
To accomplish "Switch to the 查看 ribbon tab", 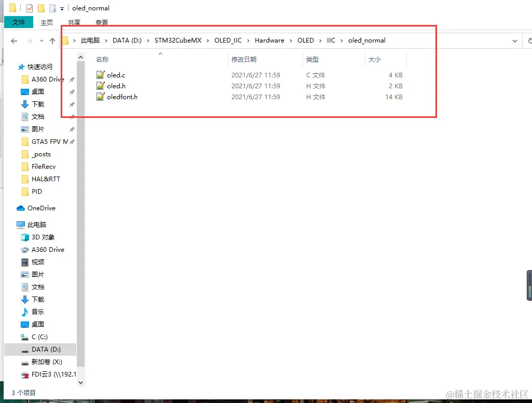I will coord(101,22).
